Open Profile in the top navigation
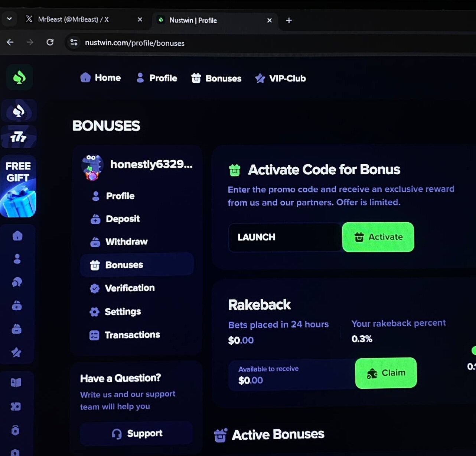The height and width of the screenshot is (456, 476). [157, 78]
